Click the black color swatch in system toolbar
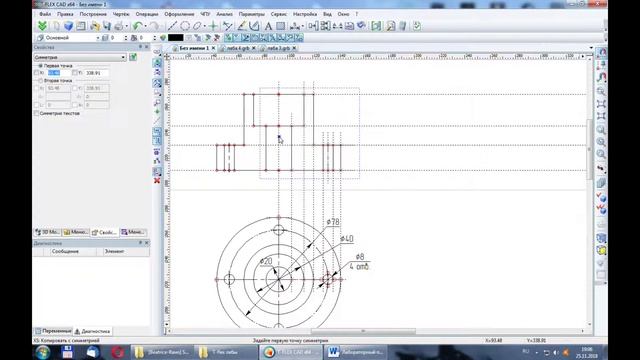Screen dimensions: 640x360 tap(176, 38)
